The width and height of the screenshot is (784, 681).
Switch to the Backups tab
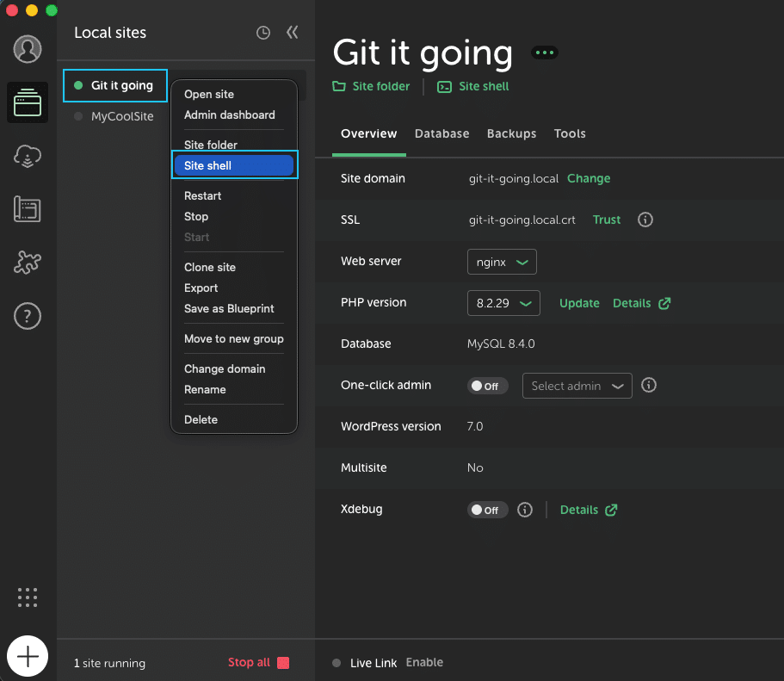511,133
